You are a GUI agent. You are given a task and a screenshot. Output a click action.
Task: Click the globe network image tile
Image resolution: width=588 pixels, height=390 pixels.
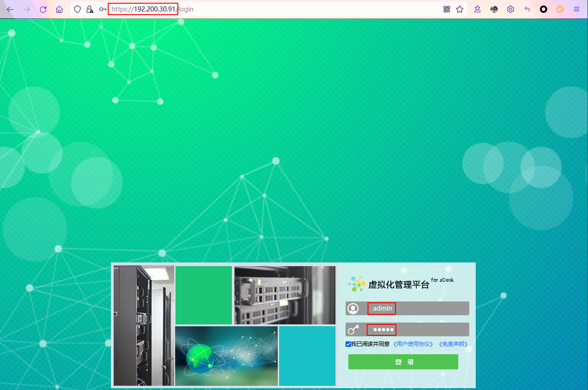pos(226,356)
